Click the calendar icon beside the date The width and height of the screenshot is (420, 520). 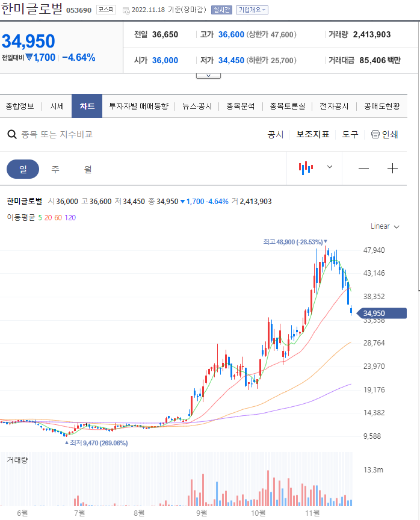coord(126,11)
